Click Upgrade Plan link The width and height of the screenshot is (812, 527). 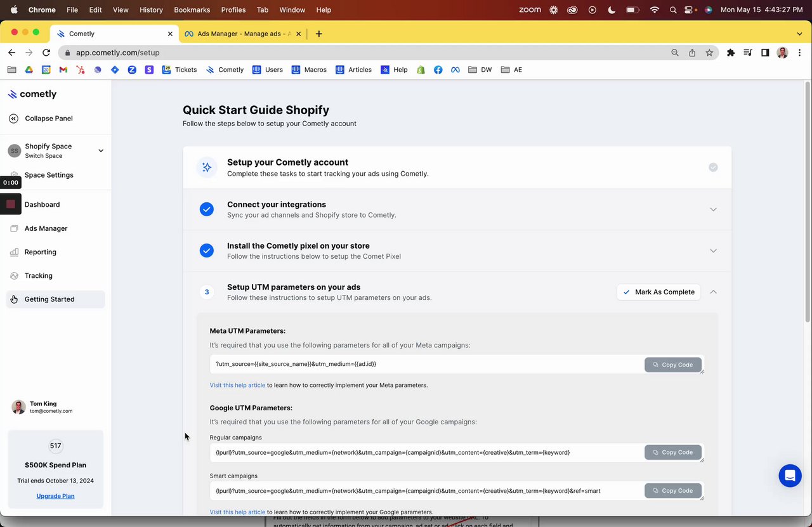pyautogui.click(x=55, y=496)
